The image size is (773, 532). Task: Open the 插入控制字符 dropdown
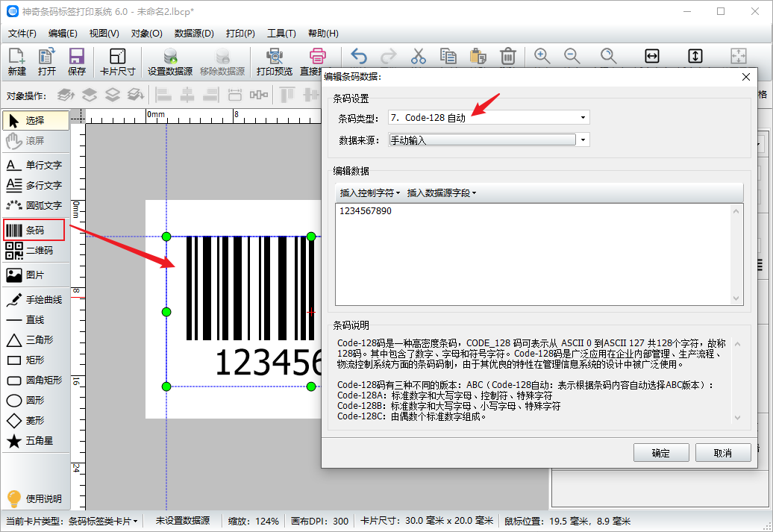click(x=370, y=193)
